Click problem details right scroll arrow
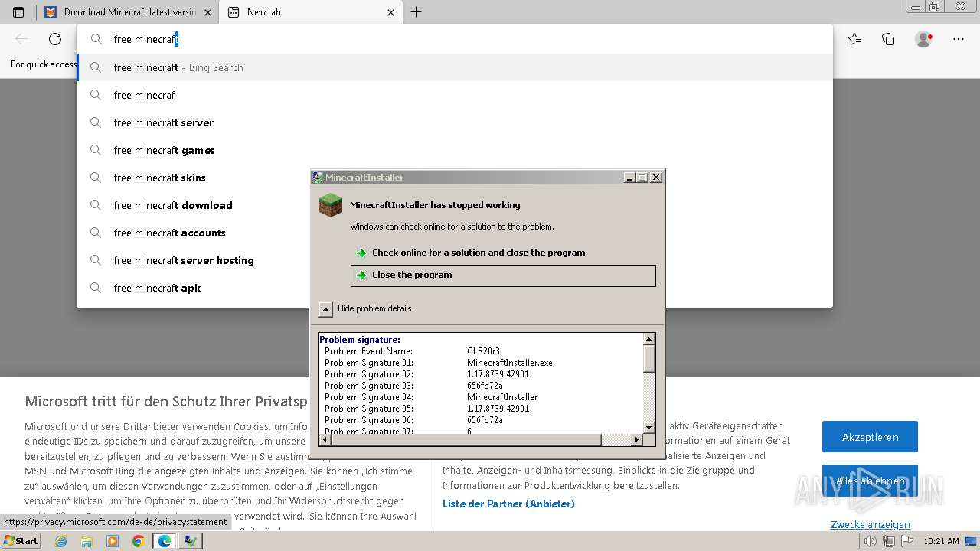The width and height of the screenshot is (980, 551). pos(637,439)
